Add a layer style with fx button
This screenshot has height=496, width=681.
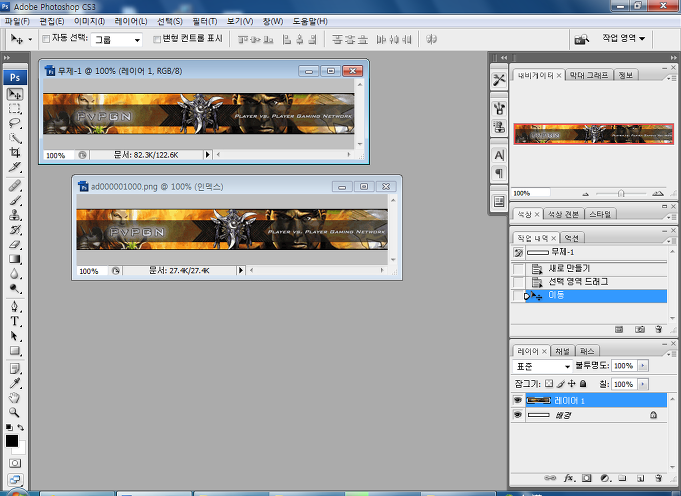[569, 478]
